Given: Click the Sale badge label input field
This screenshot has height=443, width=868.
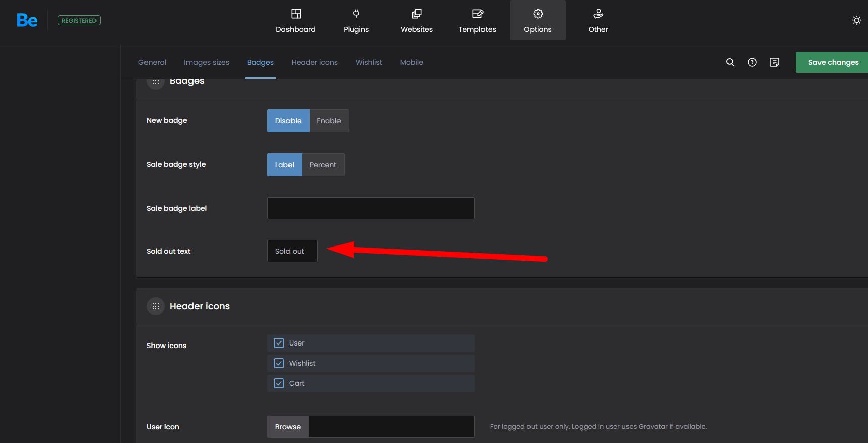Looking at the screenshot, I should 371,208.
